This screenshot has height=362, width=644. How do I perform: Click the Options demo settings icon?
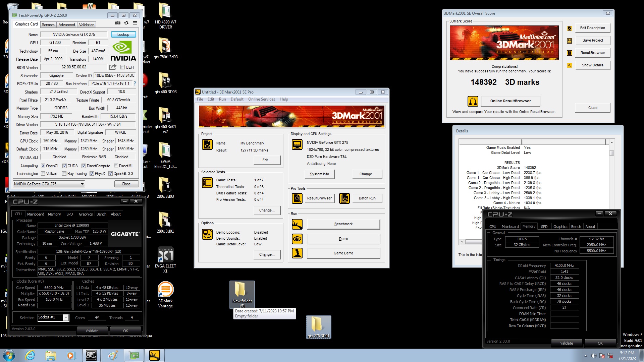[207, 234]
